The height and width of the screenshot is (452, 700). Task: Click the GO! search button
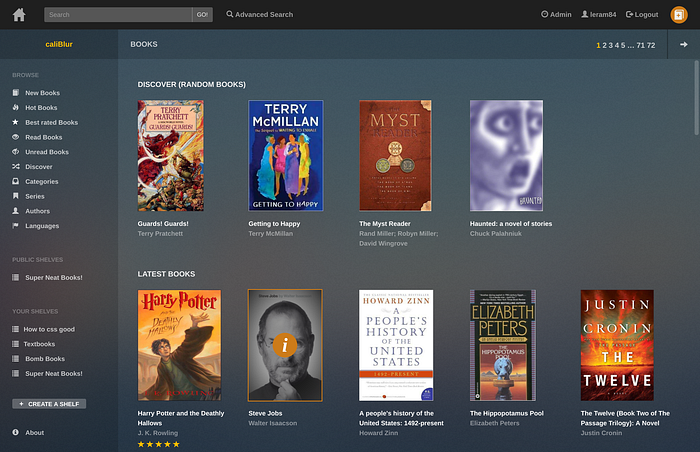[x=202, y=15]
